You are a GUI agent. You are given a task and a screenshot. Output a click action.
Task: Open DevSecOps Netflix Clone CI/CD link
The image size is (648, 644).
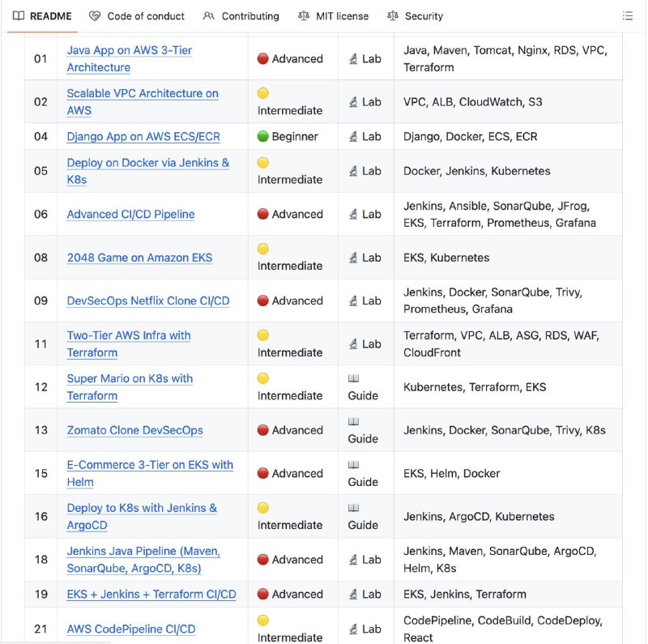(x=148, y=301)
